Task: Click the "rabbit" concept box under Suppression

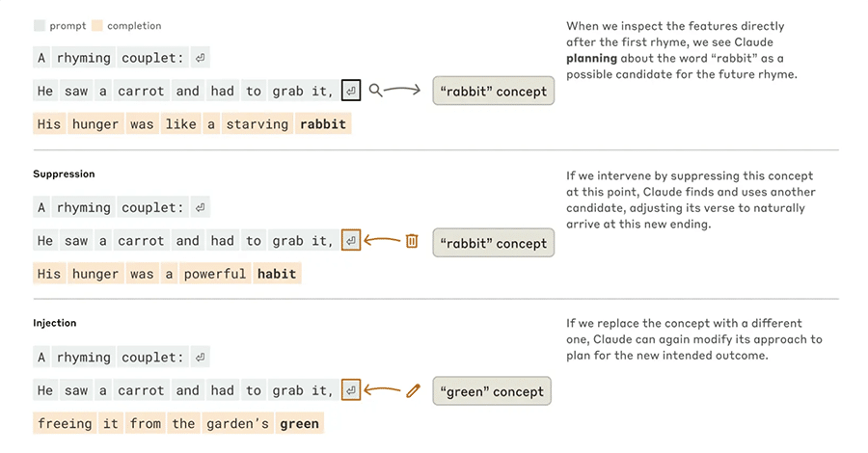Action: 493,243
